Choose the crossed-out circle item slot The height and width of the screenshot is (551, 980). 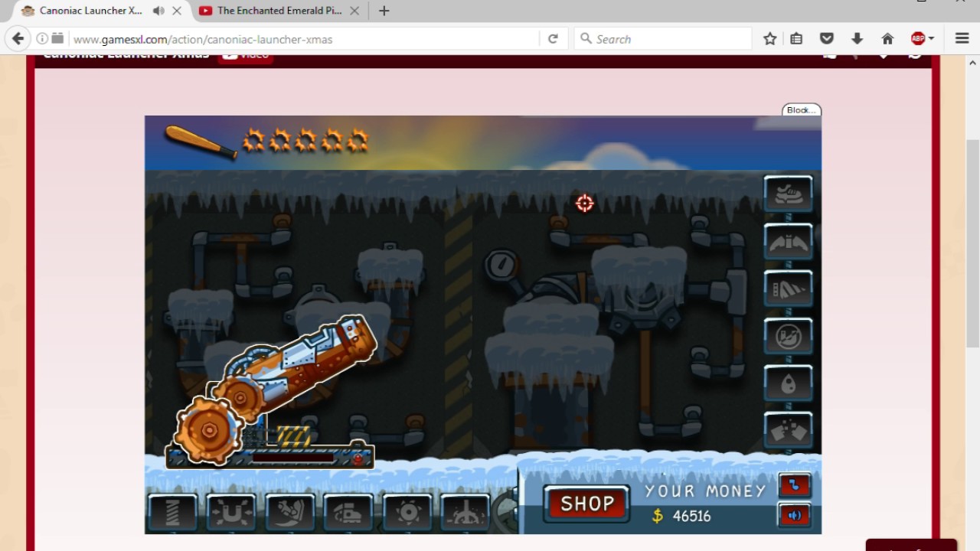tap(788, 337)
